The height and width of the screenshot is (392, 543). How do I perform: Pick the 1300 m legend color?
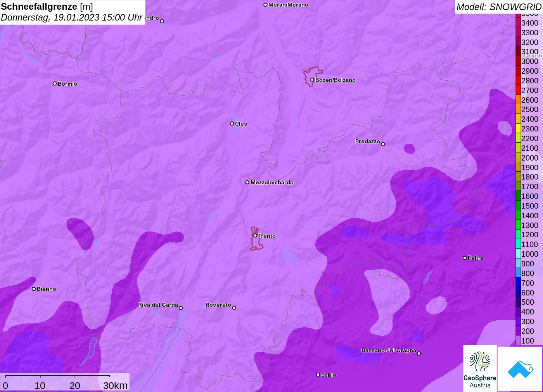pyautogui.click(x=518, y=225)
